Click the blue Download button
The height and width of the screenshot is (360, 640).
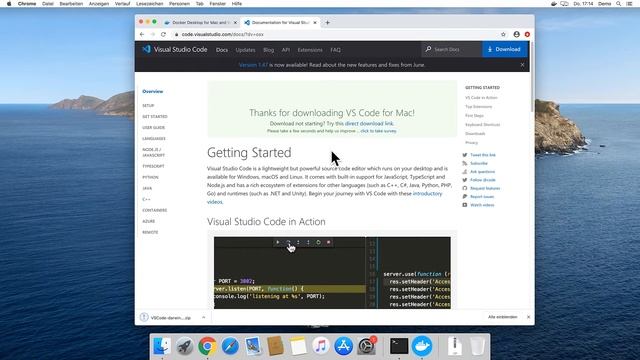[504, 49]
